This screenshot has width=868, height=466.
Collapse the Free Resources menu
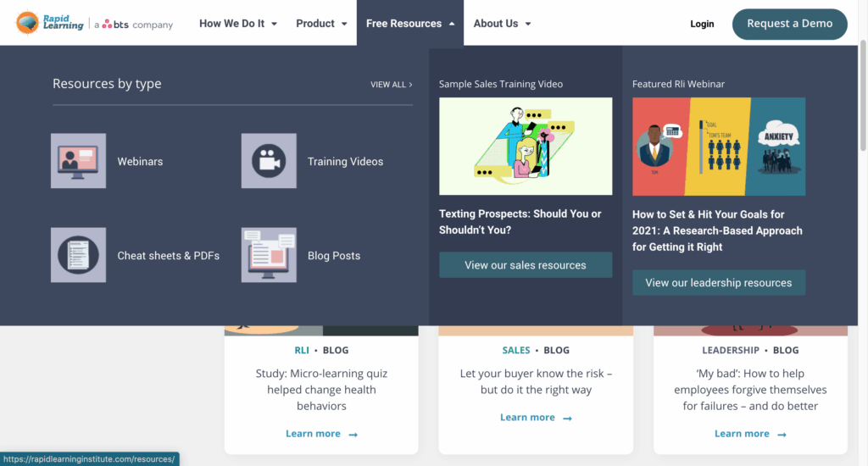tap(410, 24)
